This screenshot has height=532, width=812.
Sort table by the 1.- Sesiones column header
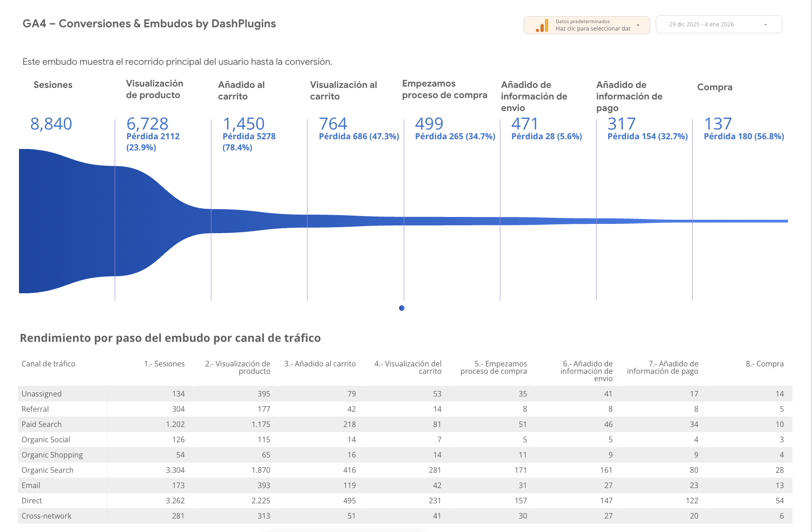[x=164, y=364]
